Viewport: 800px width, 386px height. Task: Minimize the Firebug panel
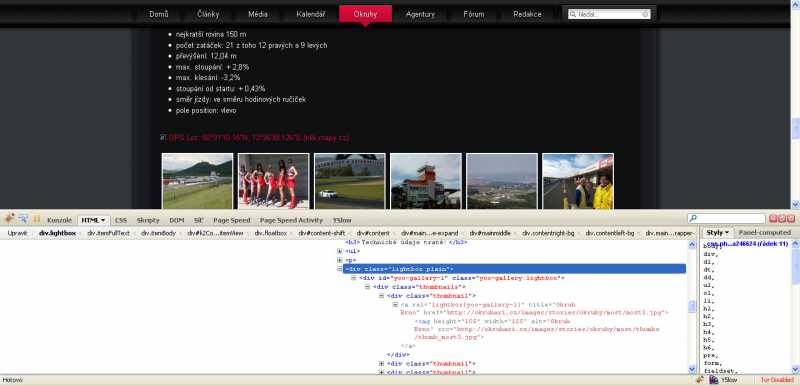(x=772, y=219)
